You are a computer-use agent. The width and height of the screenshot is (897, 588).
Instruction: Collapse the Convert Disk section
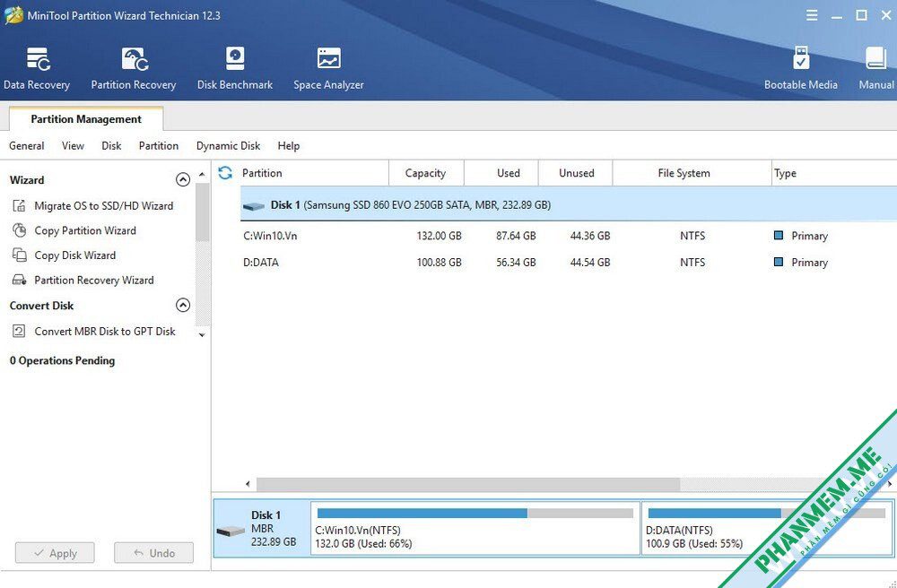(x=182, y=305)
